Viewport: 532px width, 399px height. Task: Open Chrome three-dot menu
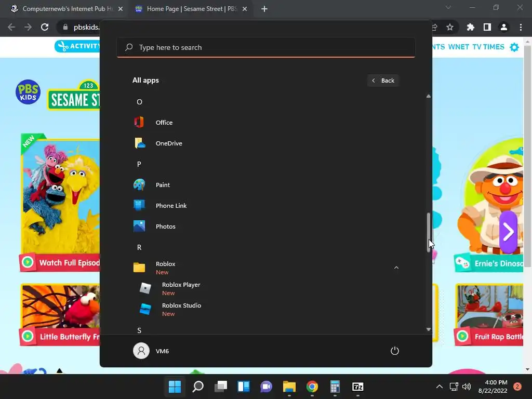(x=521, y=27)
